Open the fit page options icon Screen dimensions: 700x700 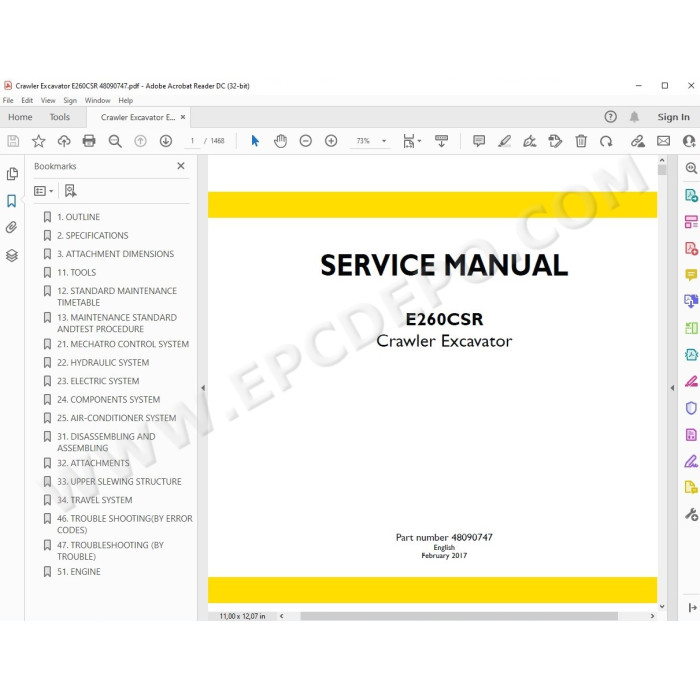point(411,141)
